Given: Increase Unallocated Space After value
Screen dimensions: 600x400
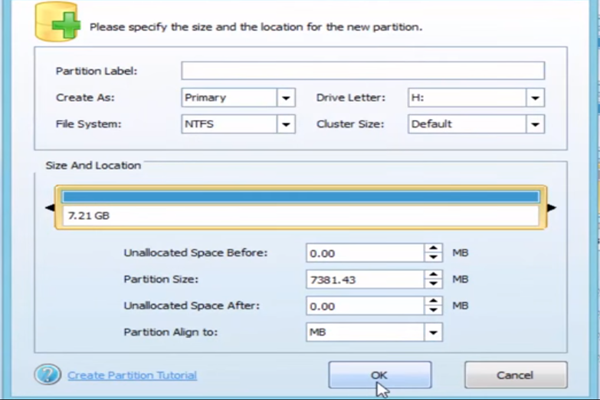Looking at the screenshot, I should click(x=433, y=301).
